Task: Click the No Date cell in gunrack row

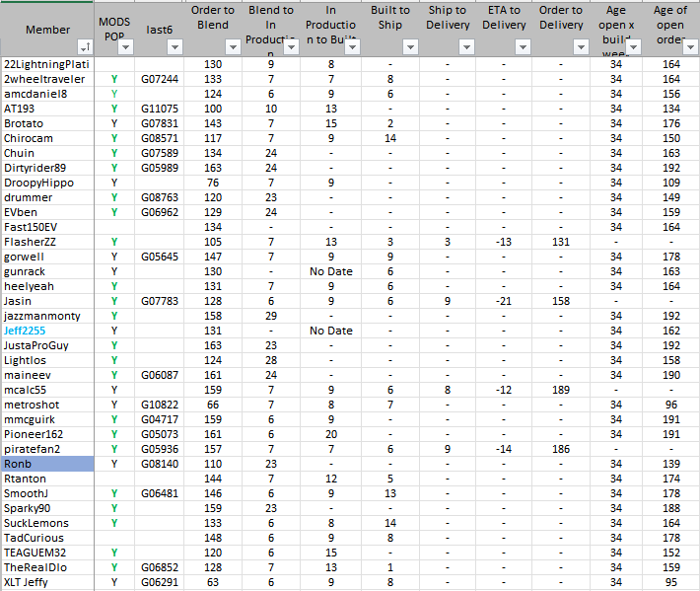Action: point(330,271)
